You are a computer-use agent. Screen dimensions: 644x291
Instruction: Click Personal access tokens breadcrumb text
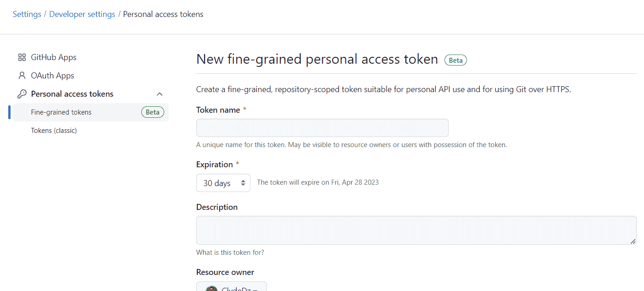pyautogui.click(x=163, y=14)
